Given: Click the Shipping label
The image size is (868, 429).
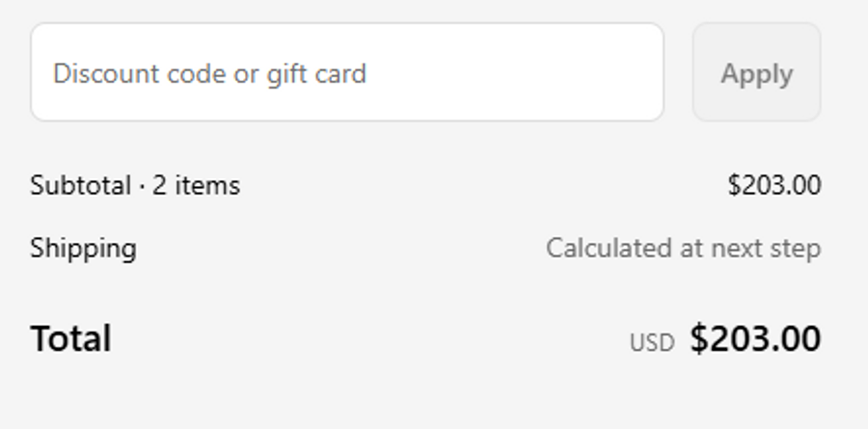Looking at the screenshot, I should (x=83, y=249).
